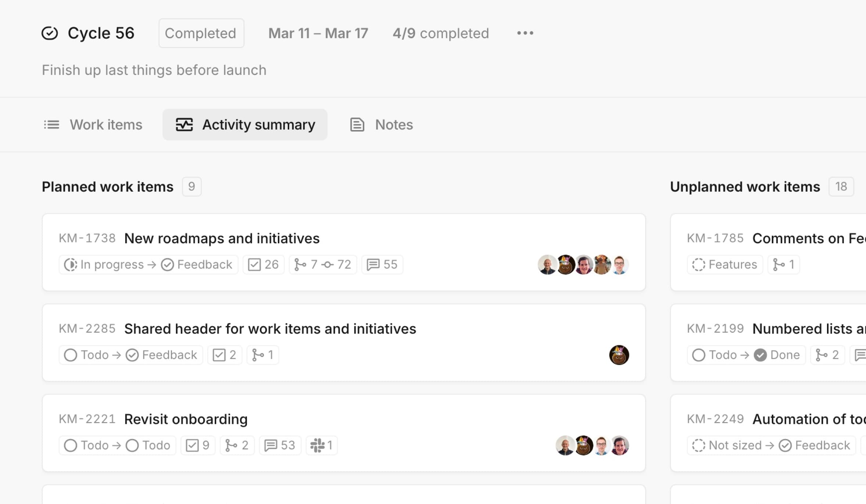866x504 pixels.
Task: Click the 26 checklist badge on KM-1738
Action: 263,264
